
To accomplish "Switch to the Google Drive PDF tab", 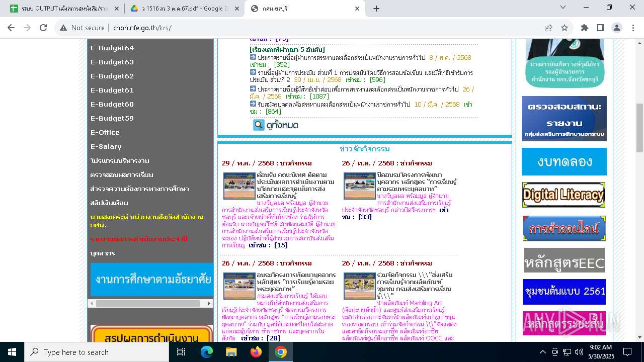I will [x=184, y=9].
